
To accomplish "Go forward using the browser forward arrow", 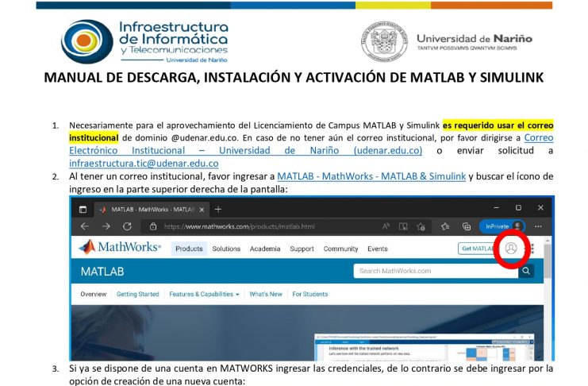I will [x=106, y=226].
